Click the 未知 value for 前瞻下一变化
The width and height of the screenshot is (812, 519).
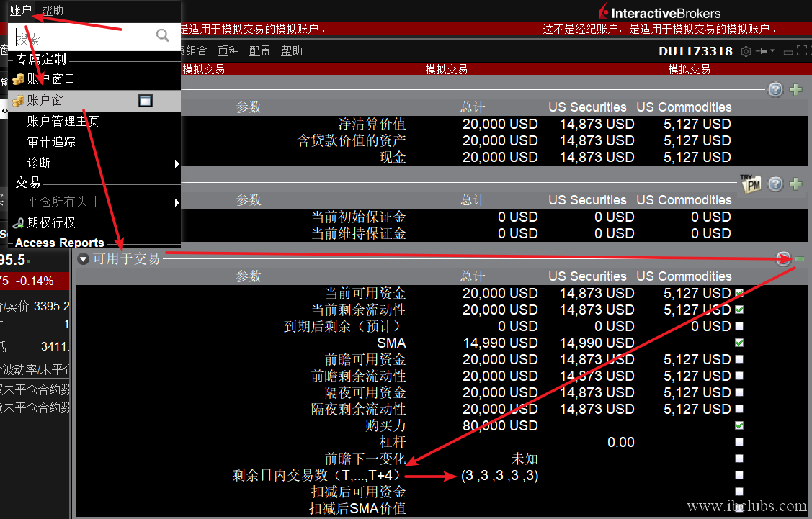coord(525,459)
